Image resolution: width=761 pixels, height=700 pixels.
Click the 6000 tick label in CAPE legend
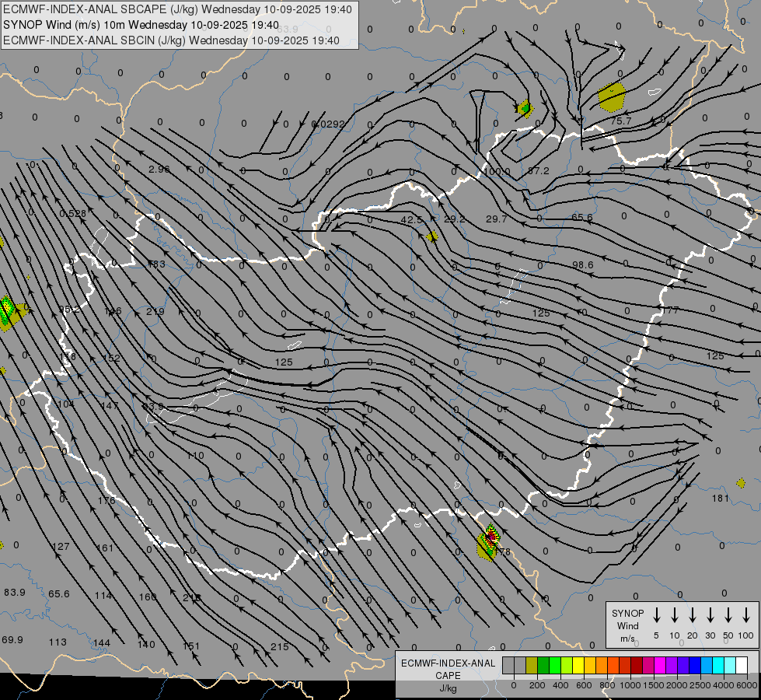(x=747, y=685)
